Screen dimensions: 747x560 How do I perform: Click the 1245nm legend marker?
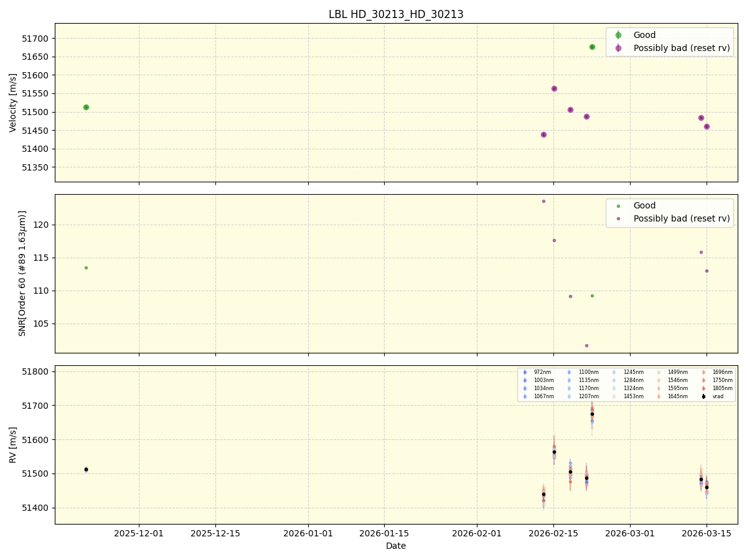(614, 372)
